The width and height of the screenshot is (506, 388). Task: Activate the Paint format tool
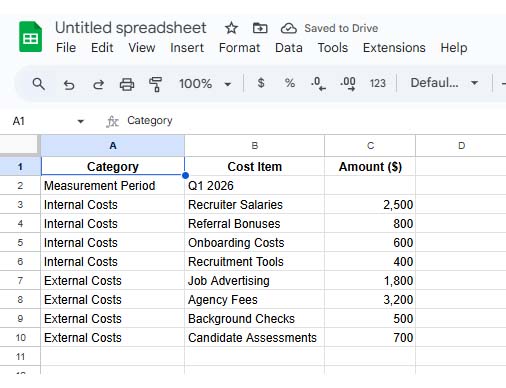155,84
